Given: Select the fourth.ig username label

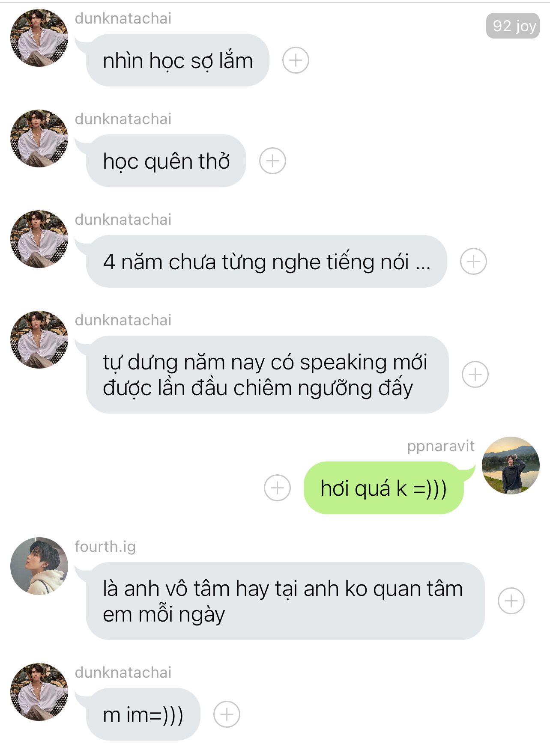Looking at the screenshot, I should pos(105,547).
